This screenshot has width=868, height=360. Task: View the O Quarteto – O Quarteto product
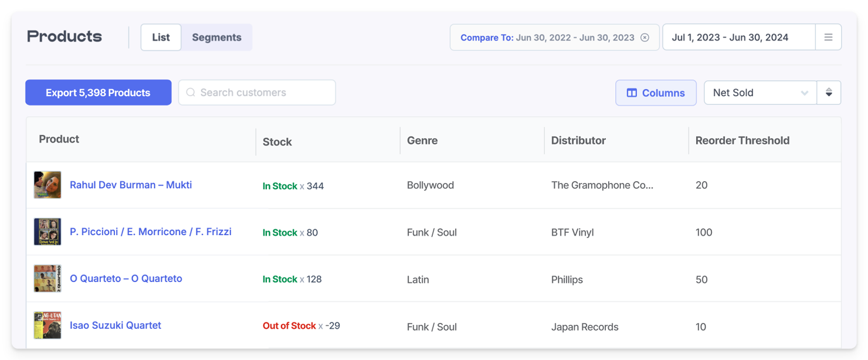[x=126, y=279]
